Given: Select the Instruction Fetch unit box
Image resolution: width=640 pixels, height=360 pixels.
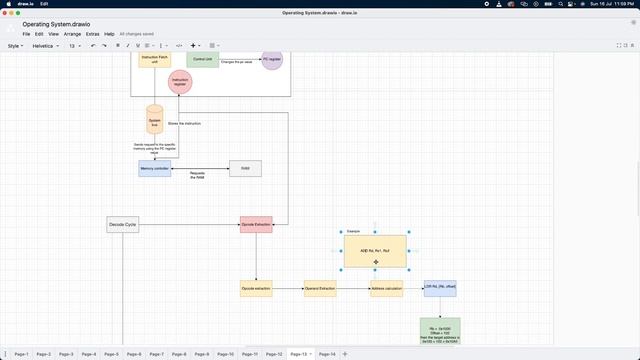Looking at the screenshot, I should pos(155,59).
